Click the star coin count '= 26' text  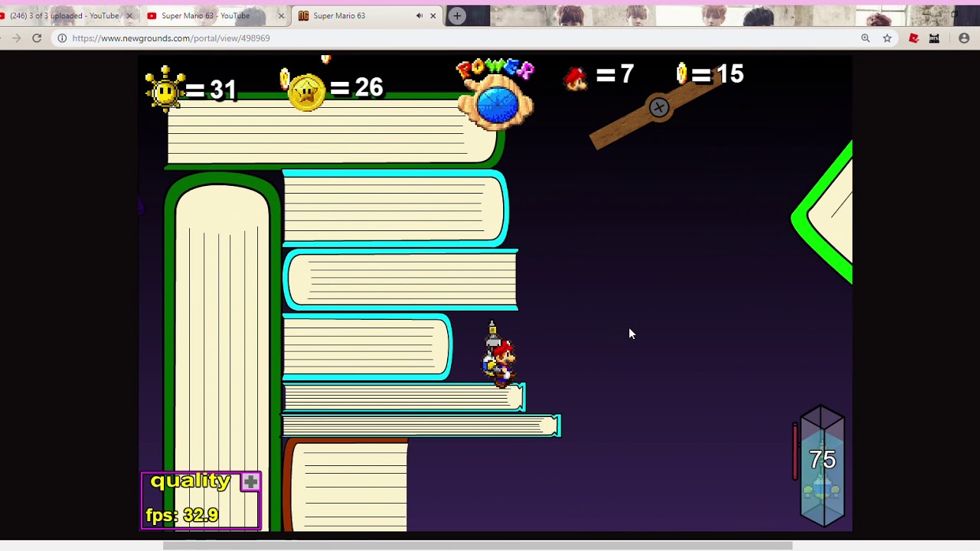(357, 87)
